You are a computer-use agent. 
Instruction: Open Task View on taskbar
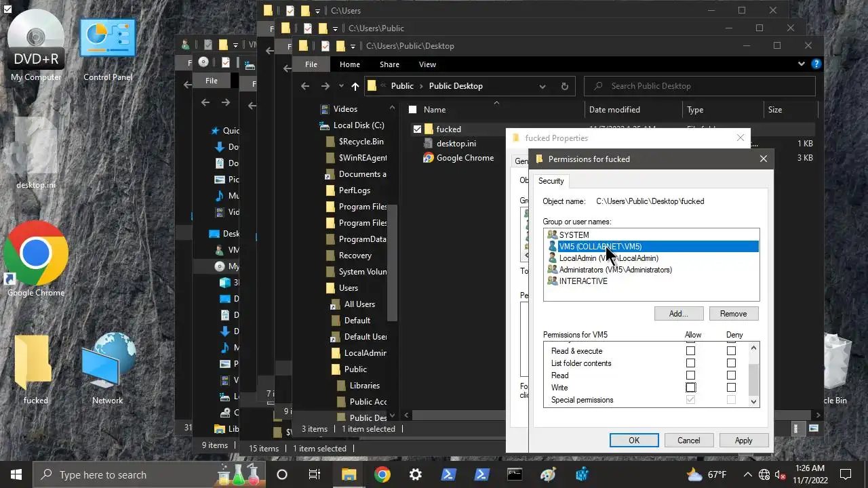(x=315, y=474)
